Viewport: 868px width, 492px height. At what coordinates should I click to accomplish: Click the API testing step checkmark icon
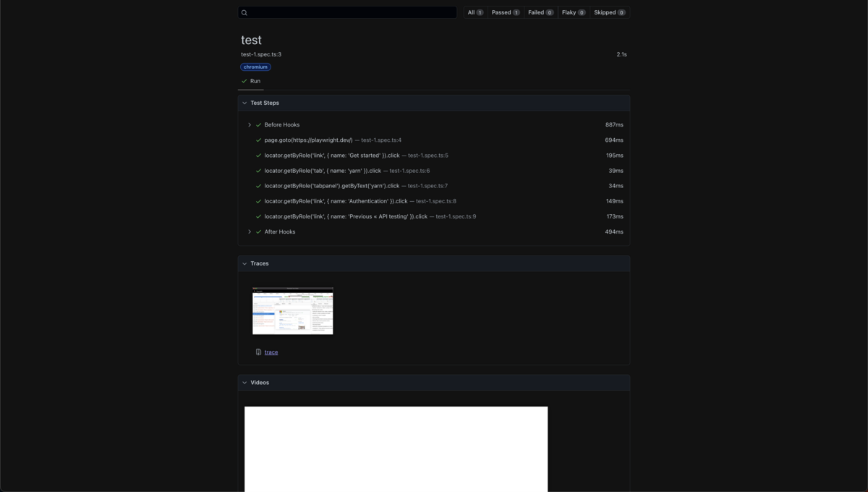(x=258, y=216)
